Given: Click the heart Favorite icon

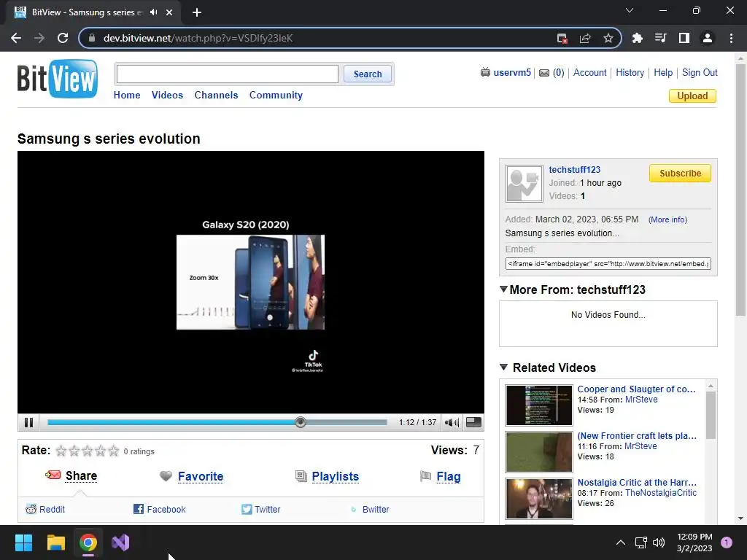Looking at the screenshot, I should click(166, 476).
